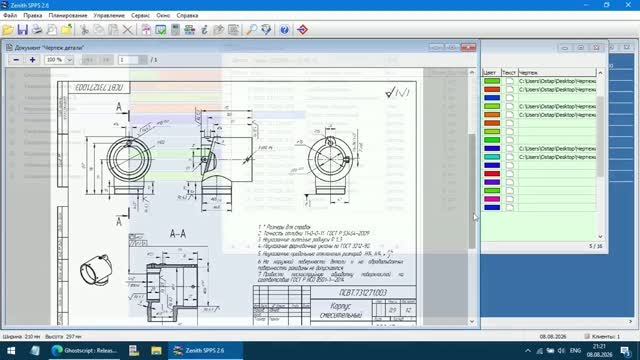Click the text icon in the purple row

pyautogui.click(x=509, y=182)
